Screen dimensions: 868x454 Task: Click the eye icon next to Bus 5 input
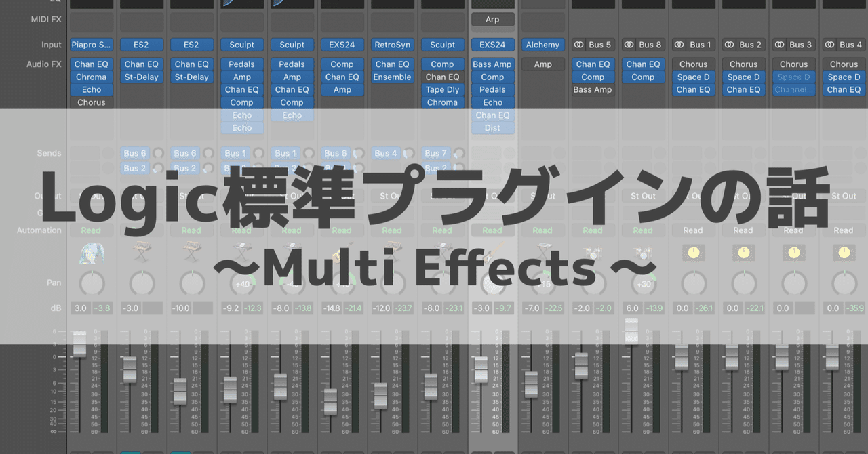pyautogui.click(x=579, y=44)
